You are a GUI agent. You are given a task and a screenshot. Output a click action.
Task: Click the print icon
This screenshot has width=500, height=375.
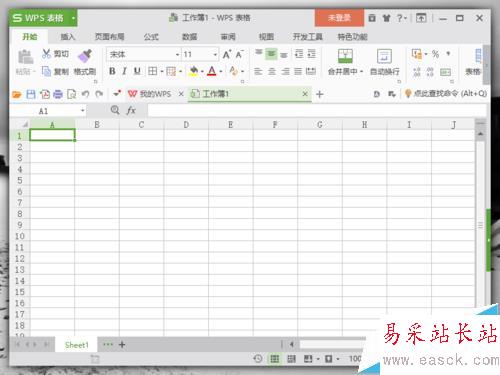[58, 94]
